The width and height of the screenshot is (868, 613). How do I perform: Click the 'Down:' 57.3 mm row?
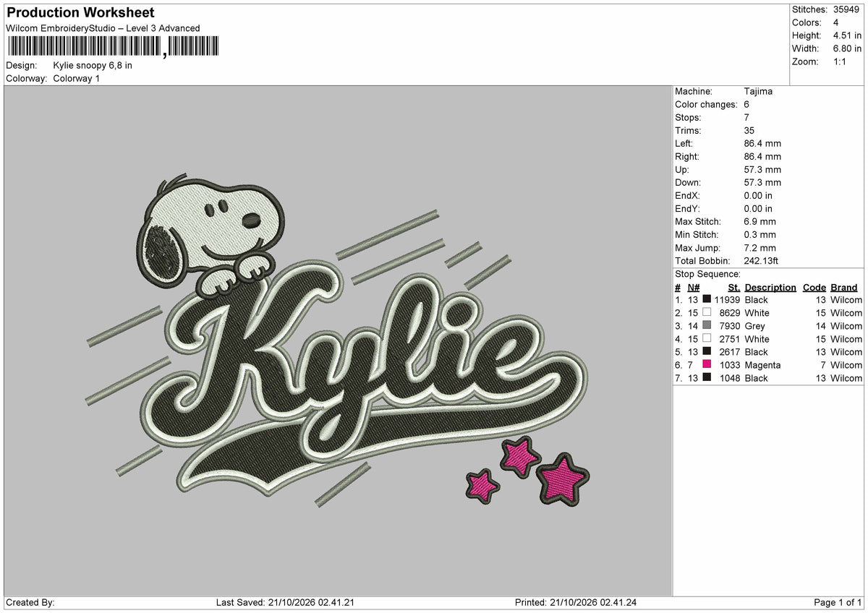(x=728, y=182)
